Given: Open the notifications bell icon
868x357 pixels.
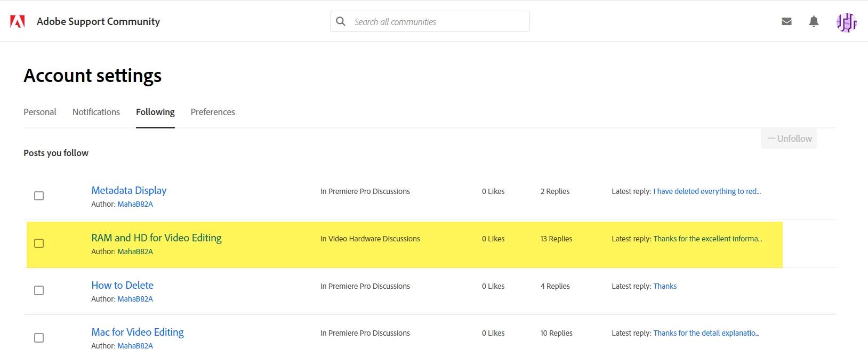Looking at the screenshot, I should click(814, 21).
